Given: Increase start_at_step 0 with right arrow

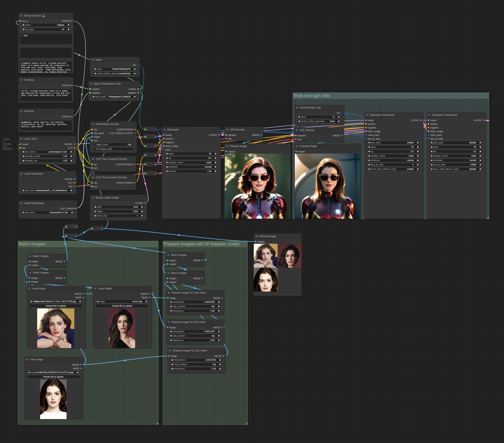Looking at the screenshot, I should tap(418, 165).
